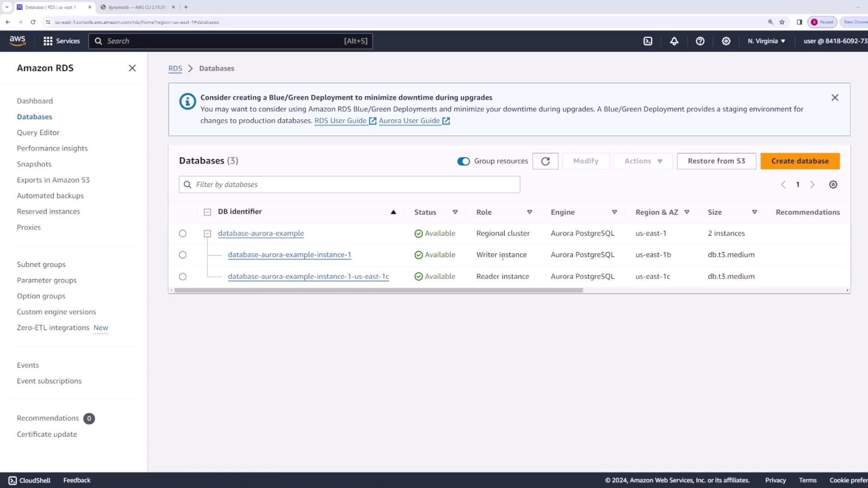Click the horizontal scrollbar under the table
This screenshot has width=868, height=488.
click(378, 291)
